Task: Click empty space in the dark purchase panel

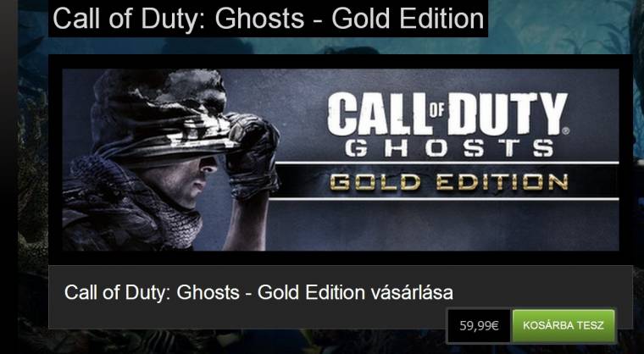Action: point(247,316)
